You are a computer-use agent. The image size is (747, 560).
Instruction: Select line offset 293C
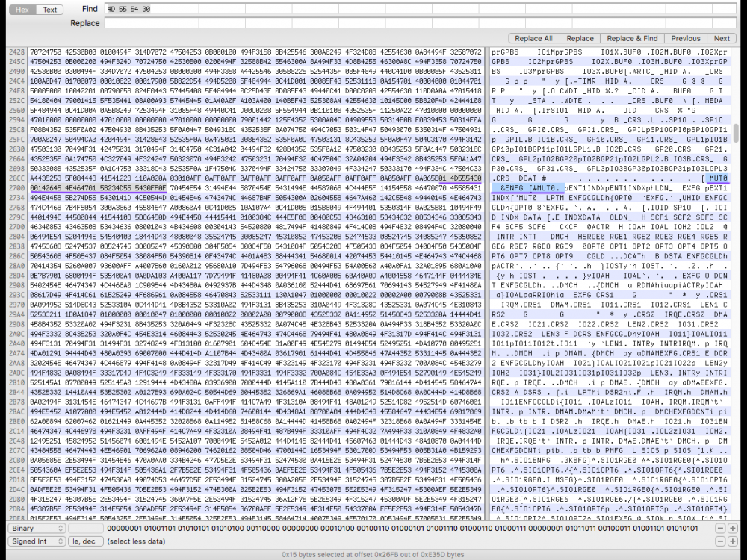pos(16,295)
